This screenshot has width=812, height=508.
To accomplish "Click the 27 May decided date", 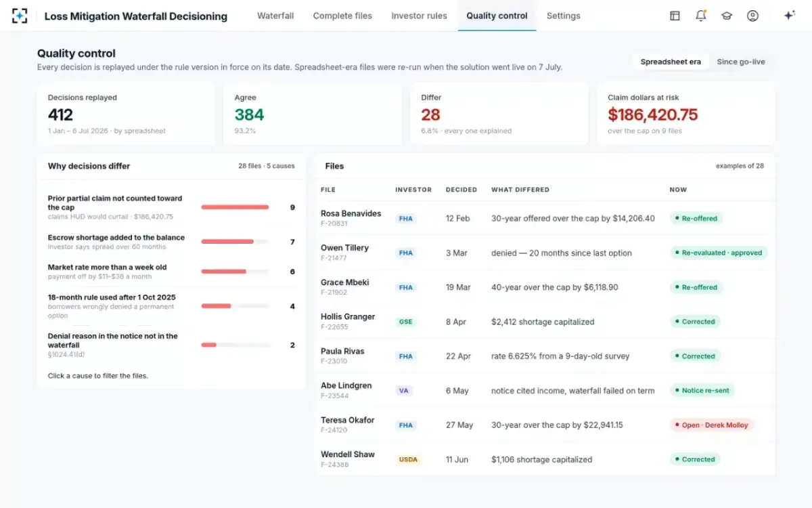I will pos(459,425).
